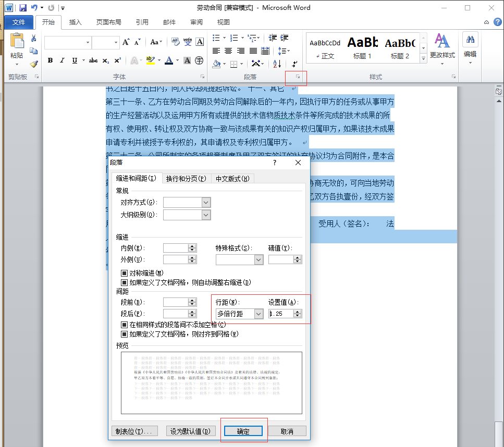The image size is (504, 447).
Task: Open the 文件 menu
Action: coord(19,22)
